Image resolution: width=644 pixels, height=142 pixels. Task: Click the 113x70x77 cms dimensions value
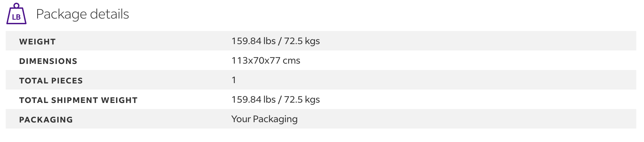266,61
